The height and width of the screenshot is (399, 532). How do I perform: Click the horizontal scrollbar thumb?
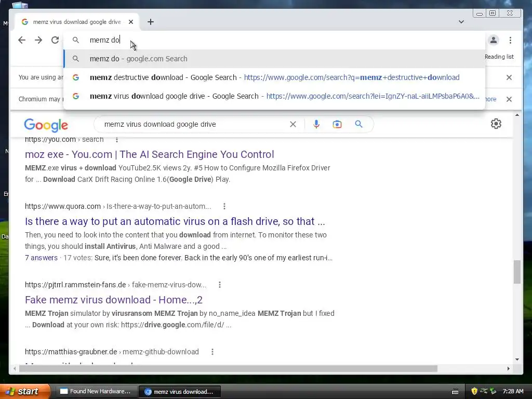228,368
